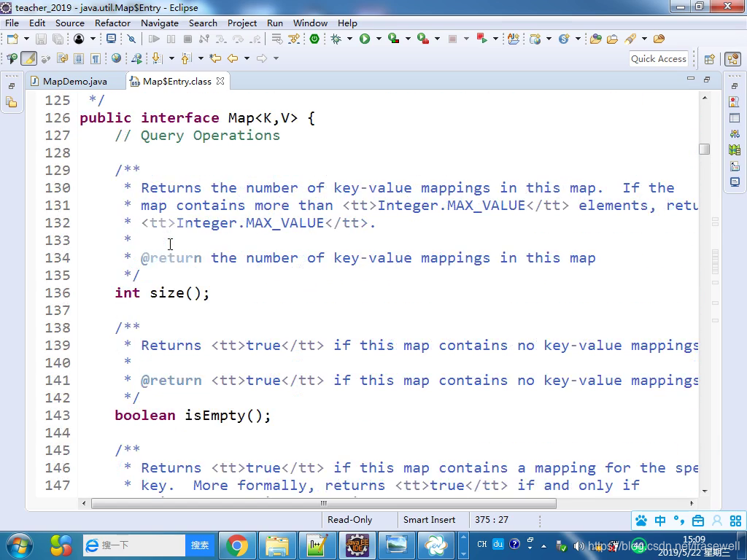This screenshot has width=747, height=560.
Task: Click the Terminate debug stop icon
Action: (187, 39)
